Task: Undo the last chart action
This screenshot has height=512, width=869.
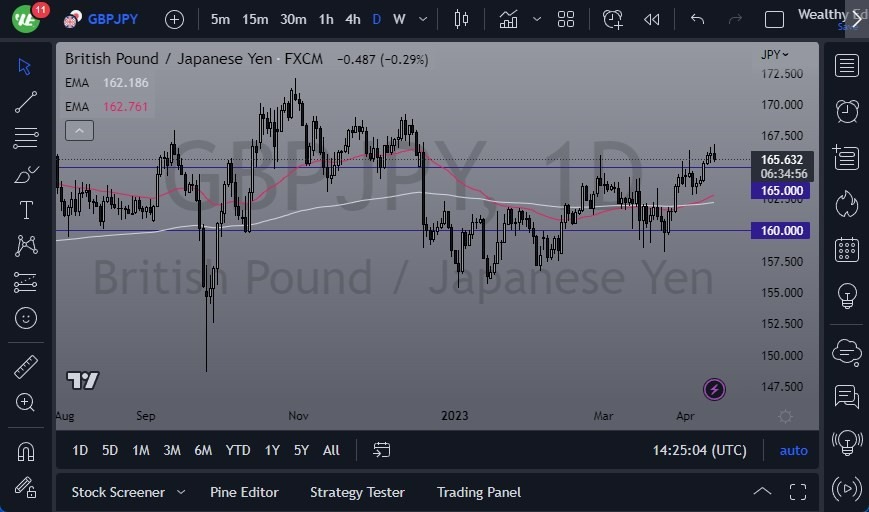Action: 697,19
